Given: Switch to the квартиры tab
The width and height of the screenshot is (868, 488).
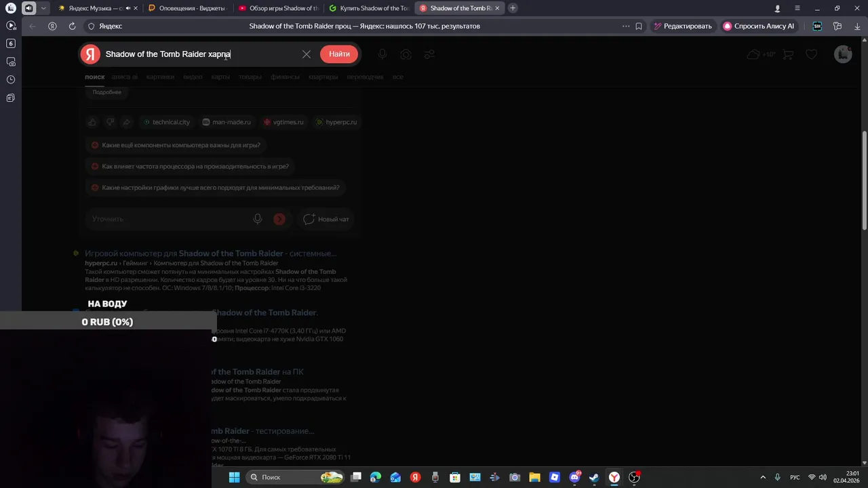Looking at the screenshot, I should tap(323, 77).
